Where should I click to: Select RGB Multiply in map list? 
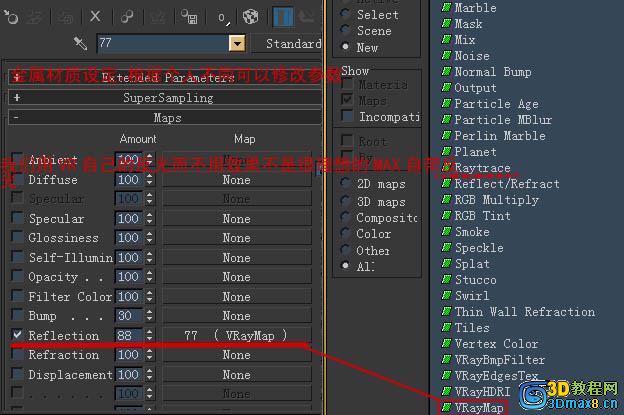[x=497, y=199]
